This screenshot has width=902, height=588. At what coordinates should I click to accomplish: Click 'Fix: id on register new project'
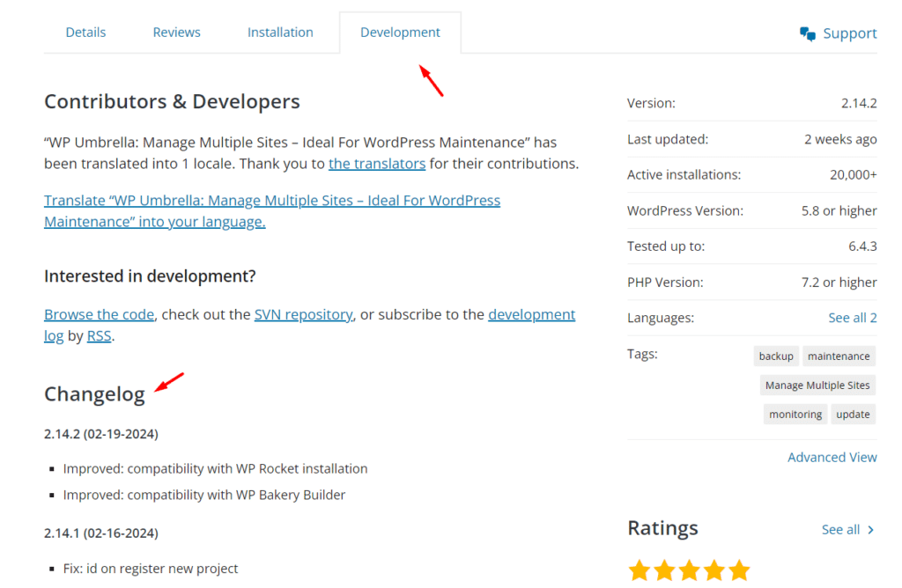150,569
